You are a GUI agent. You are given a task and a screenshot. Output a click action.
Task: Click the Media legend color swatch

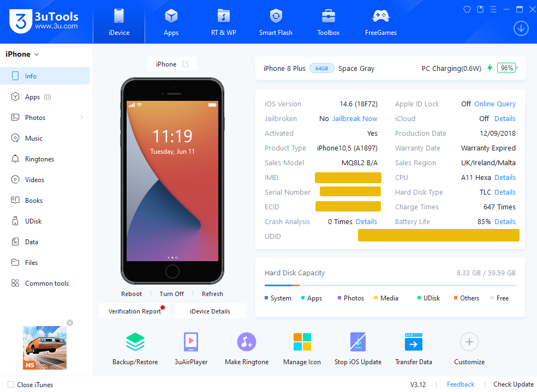(375, 298)
